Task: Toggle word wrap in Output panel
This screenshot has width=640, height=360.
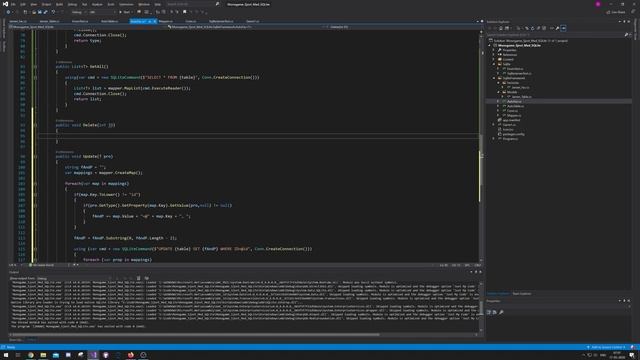Action: pyautogui.click(x=147, y=278)
